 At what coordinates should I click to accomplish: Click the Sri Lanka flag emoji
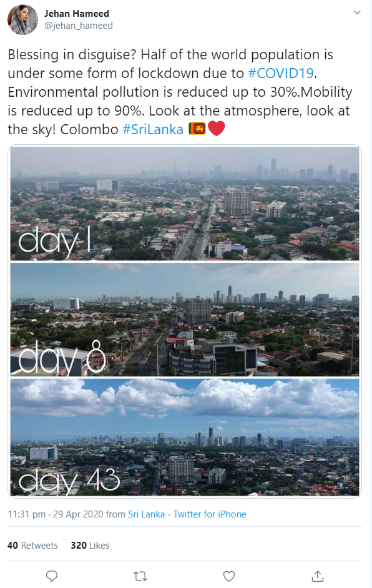point(197,129)
